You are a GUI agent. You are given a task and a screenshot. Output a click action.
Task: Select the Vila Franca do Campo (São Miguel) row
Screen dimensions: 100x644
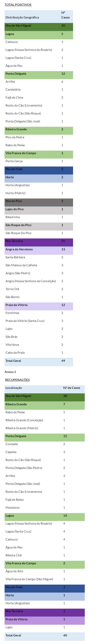coord(45,579)
